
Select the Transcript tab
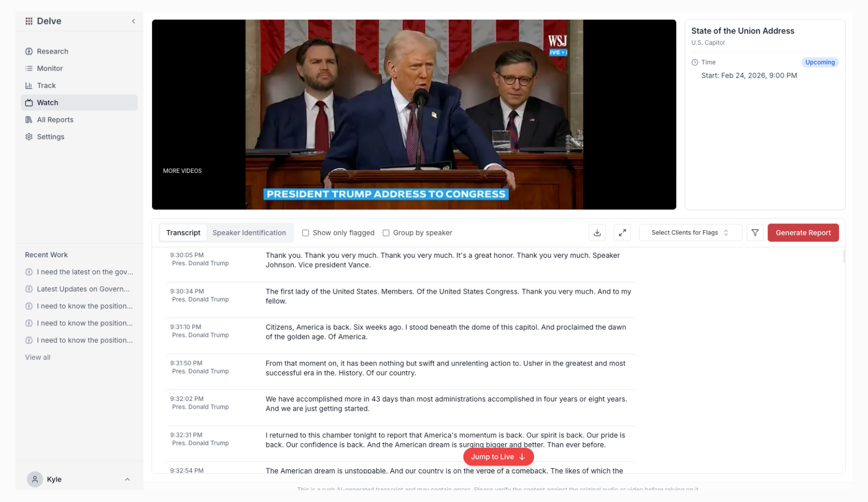click(183, 233)
